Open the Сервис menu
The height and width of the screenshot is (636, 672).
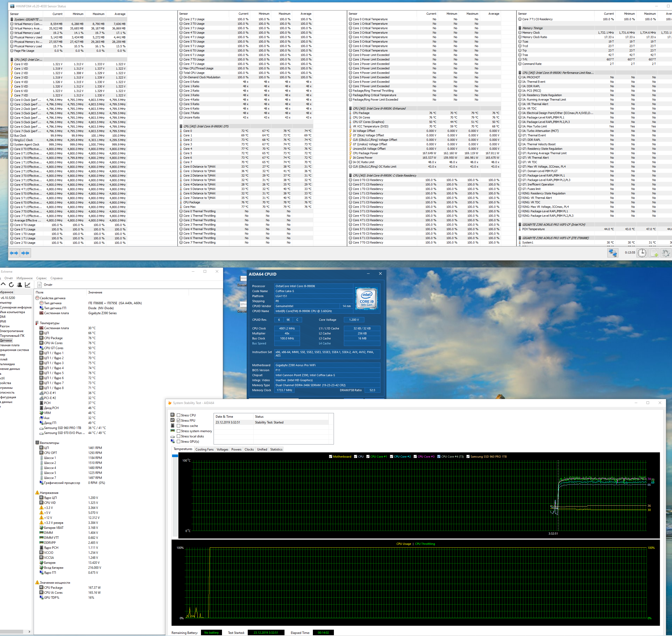click(x=41, y=278)
